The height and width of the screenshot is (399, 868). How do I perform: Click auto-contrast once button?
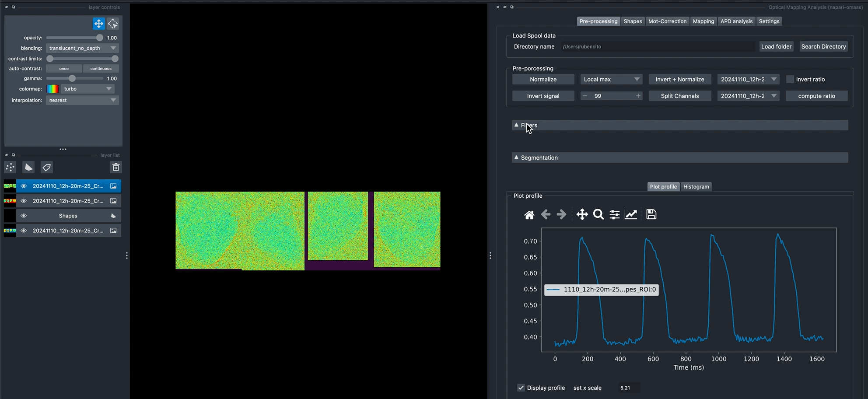[x=64, y=69]
